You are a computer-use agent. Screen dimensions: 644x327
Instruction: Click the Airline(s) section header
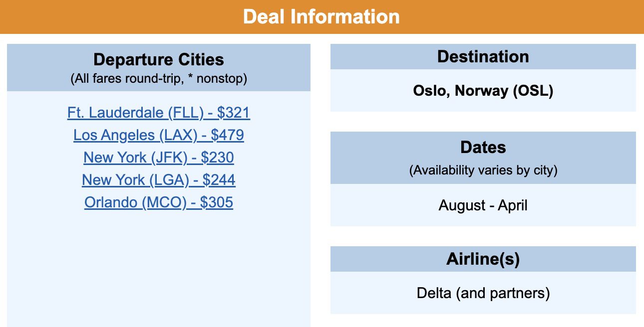point(483,260)
